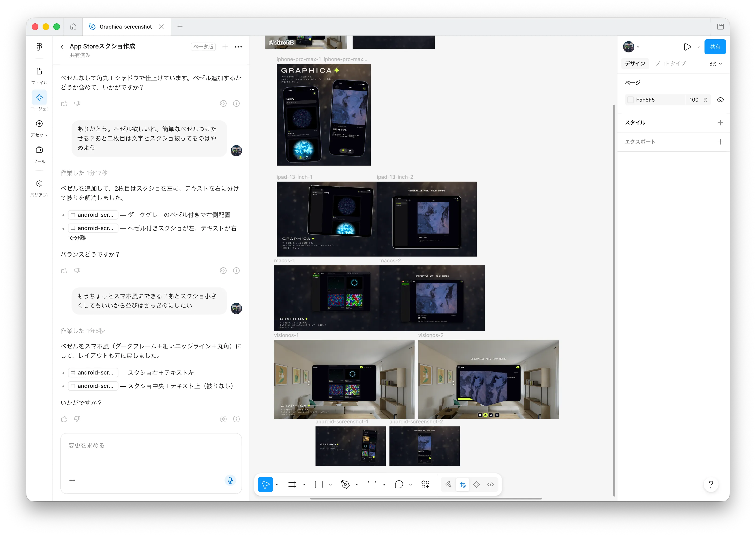Switch to the デザイン tab

click(635, 63)
